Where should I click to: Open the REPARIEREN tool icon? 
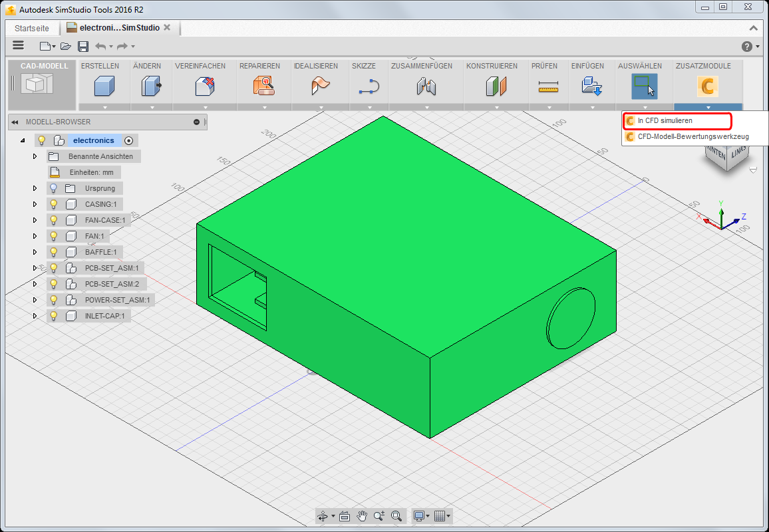point(264,86)
